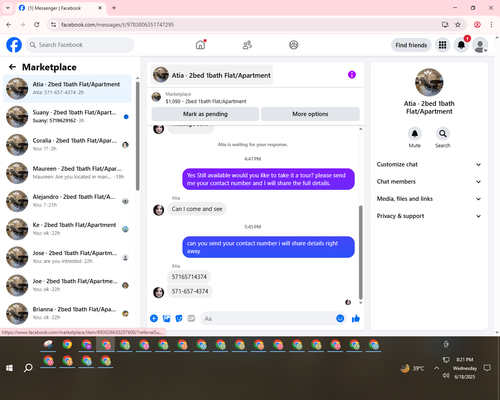Click the message 'Can I come and see'
Screen dimensions: 500x400
(x=197, y=209)
